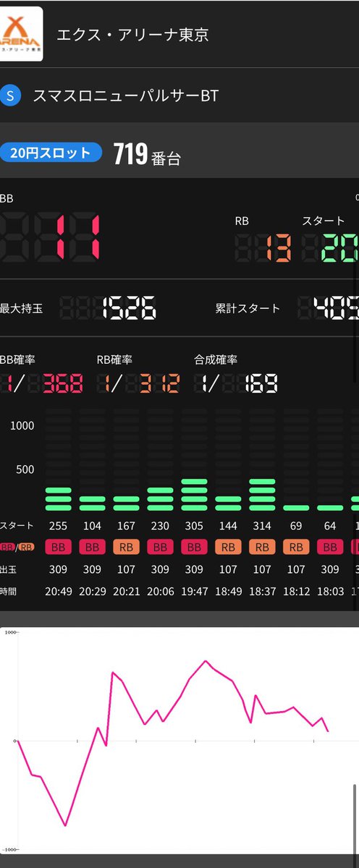Tap the RB badge in the 18:12 column
The width and height of the screenshot is (359, 868).
pyautogui.click(x=296, y=548)
